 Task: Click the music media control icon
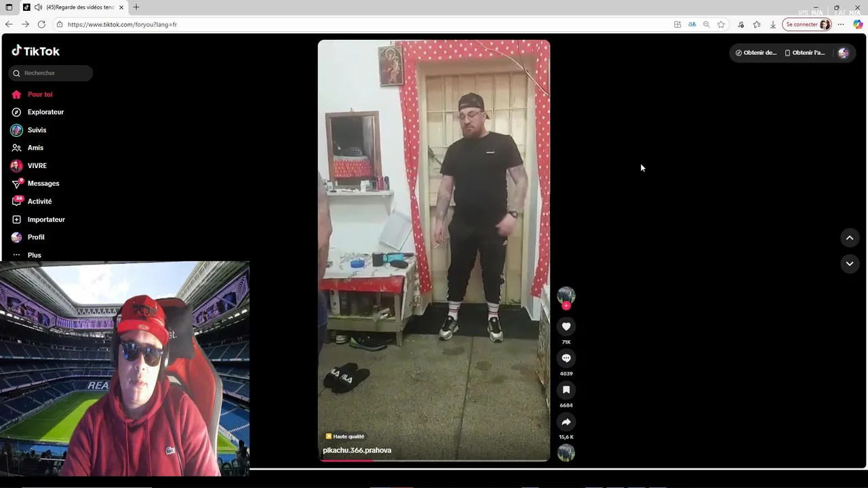[741, 24]
